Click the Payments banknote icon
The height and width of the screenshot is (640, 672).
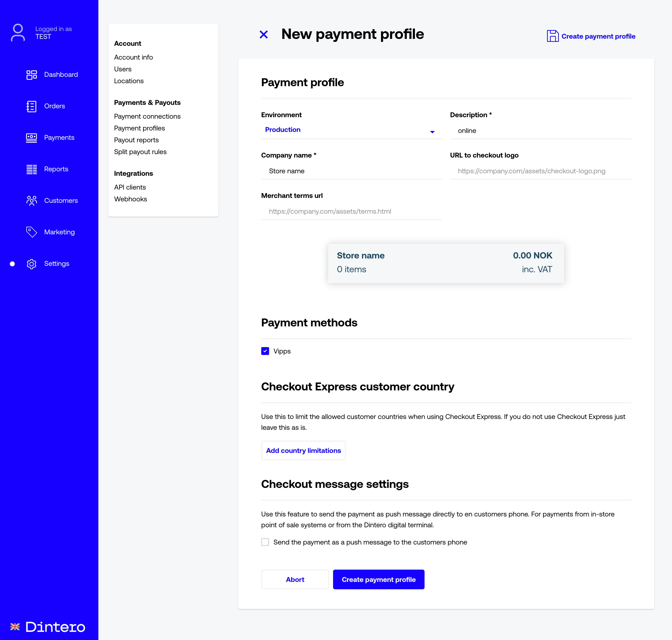(x=31, y=138)
